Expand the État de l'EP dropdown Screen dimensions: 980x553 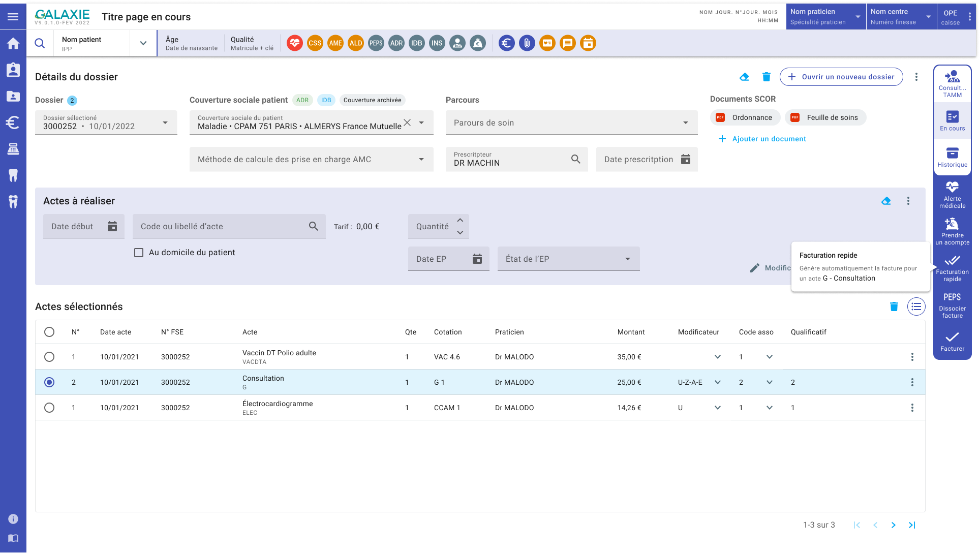pos(568,259)
